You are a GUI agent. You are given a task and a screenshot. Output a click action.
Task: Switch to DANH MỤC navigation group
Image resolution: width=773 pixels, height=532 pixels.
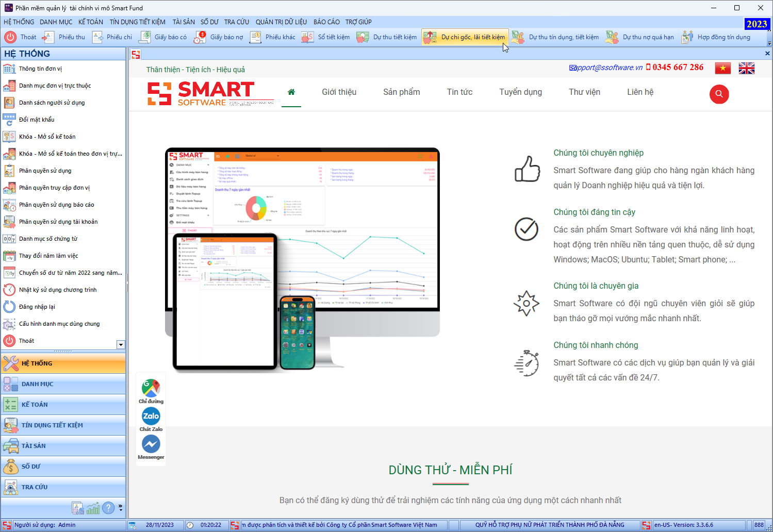click(63, 384)
